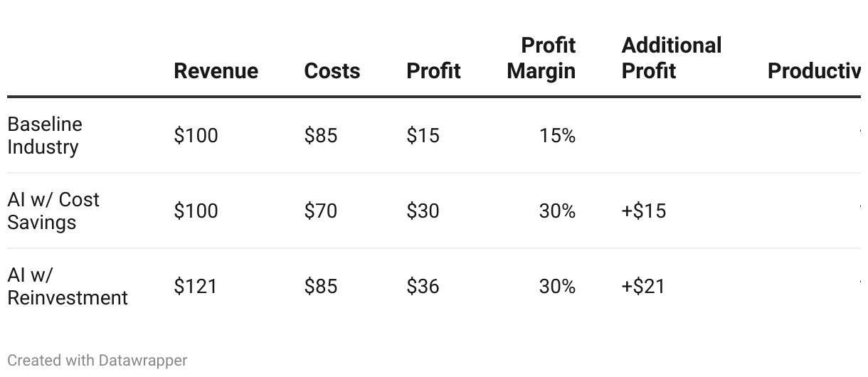Select the AI w/ Reinvestment row label

pos(68,286)
